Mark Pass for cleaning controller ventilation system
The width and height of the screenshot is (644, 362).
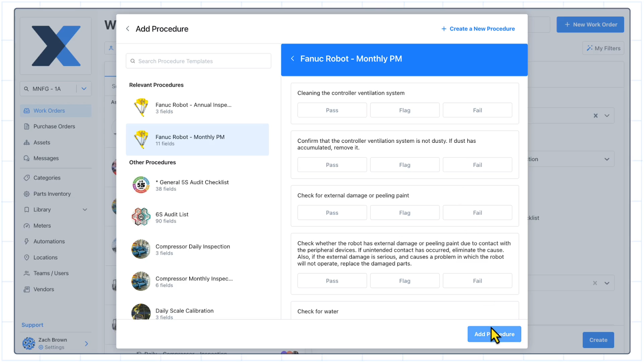click(x=332, y=110)
